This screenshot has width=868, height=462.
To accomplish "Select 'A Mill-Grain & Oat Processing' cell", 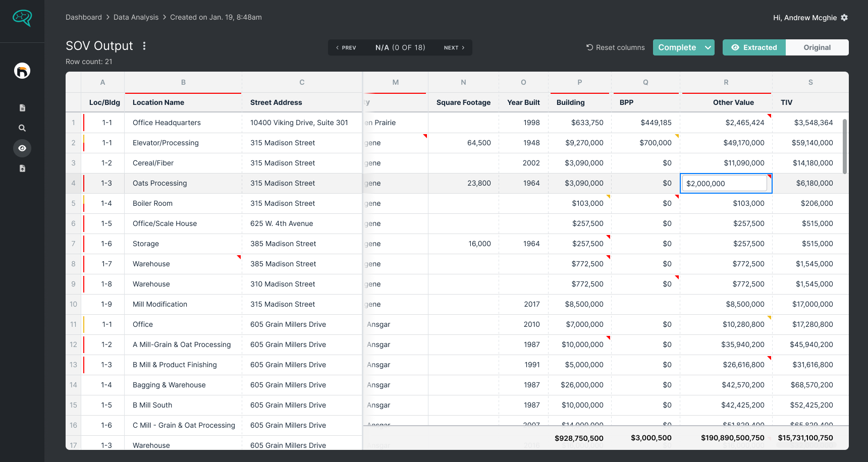I will coord(183,344).
